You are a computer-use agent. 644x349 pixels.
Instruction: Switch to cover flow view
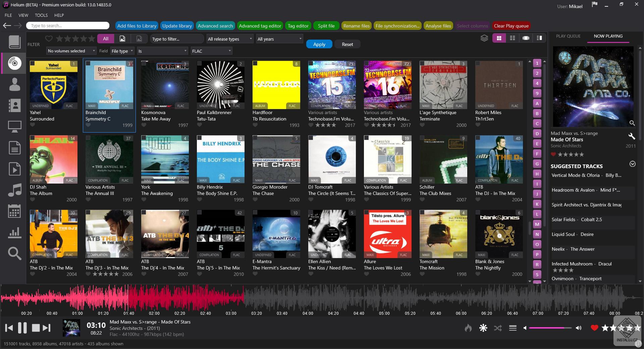coord(526,38)
